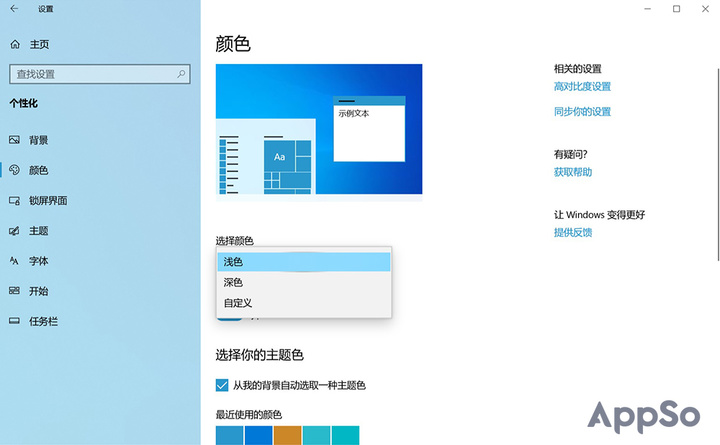
Task: Minimize the Settings window
Action: tap(647, 9)
